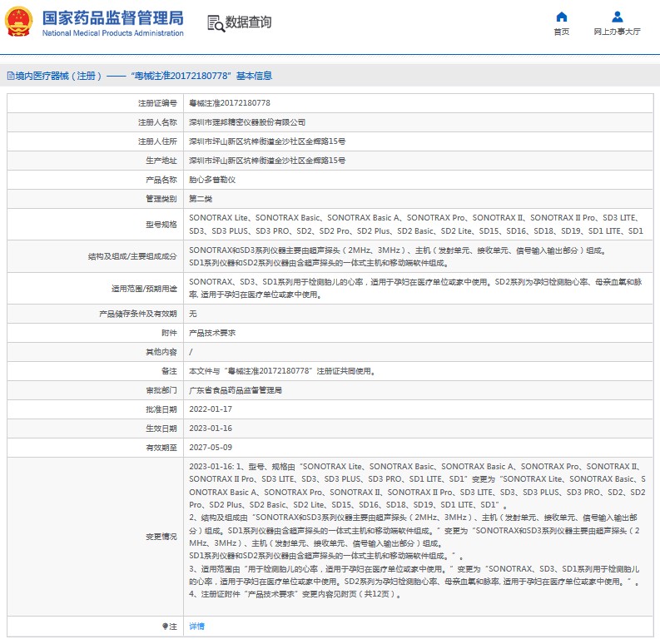Click National Medical Products Administration text
This screenshot has width=660, height=644.
(x=113, y=33)
